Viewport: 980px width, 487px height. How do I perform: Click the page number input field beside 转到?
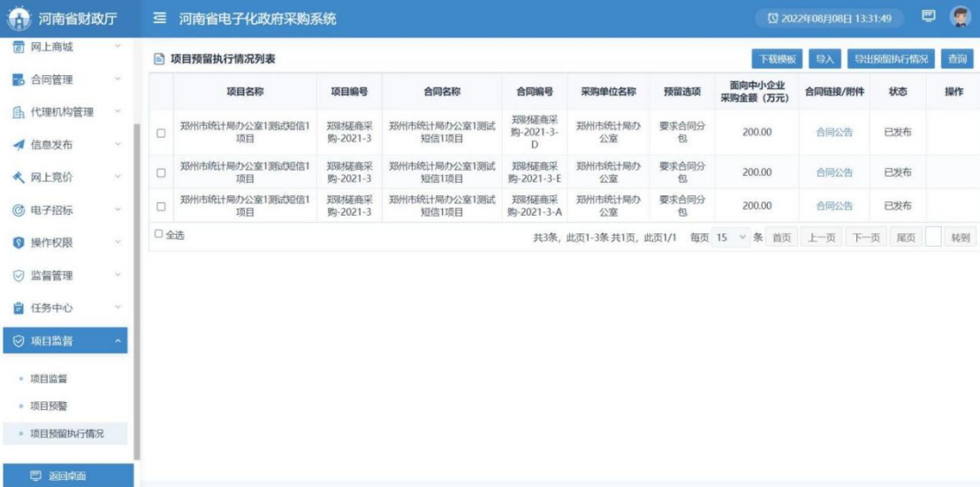(x=933, y=238)
